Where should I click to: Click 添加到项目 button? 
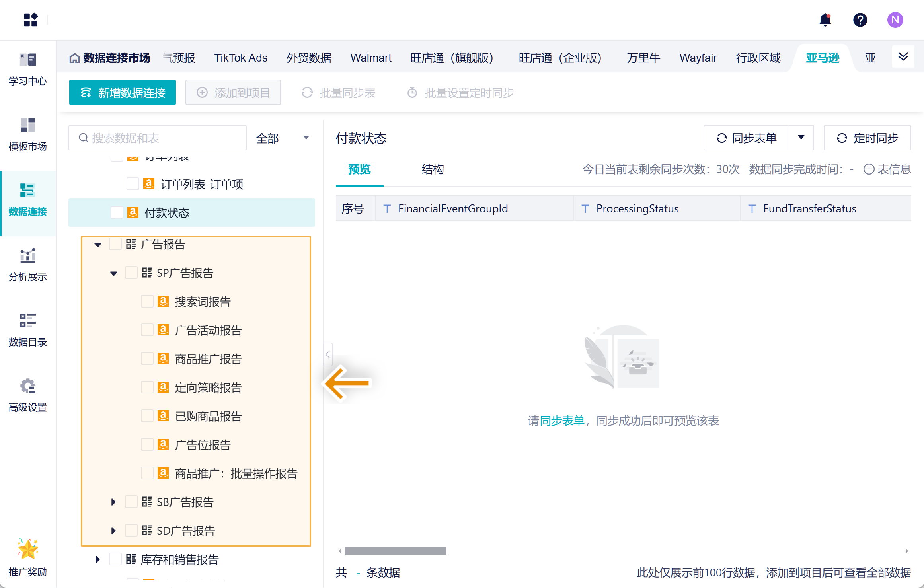tap(233, 92)
